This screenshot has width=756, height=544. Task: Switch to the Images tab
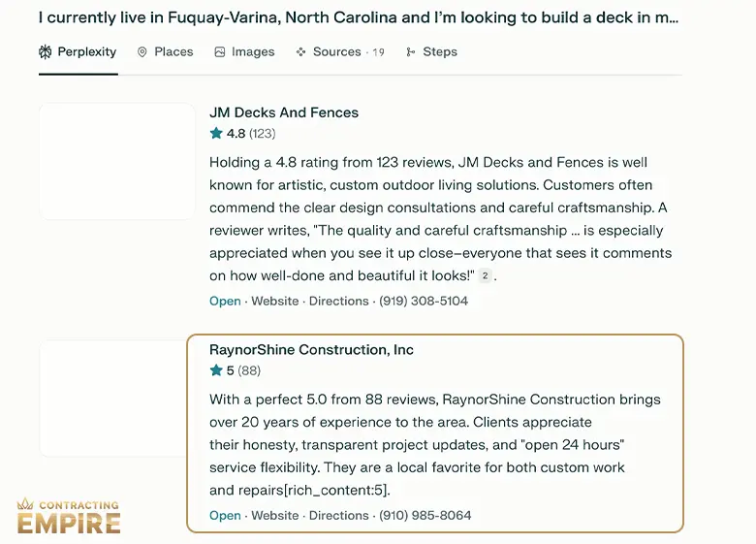pyautogui.click(x=244, y=52)
